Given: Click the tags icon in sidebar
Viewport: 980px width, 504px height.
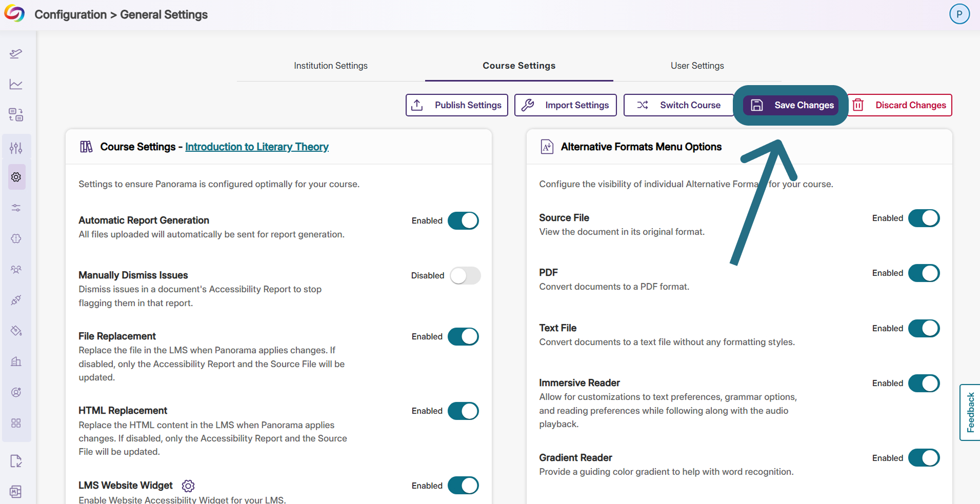Looking at the screenshot, I should click(16, 331).
